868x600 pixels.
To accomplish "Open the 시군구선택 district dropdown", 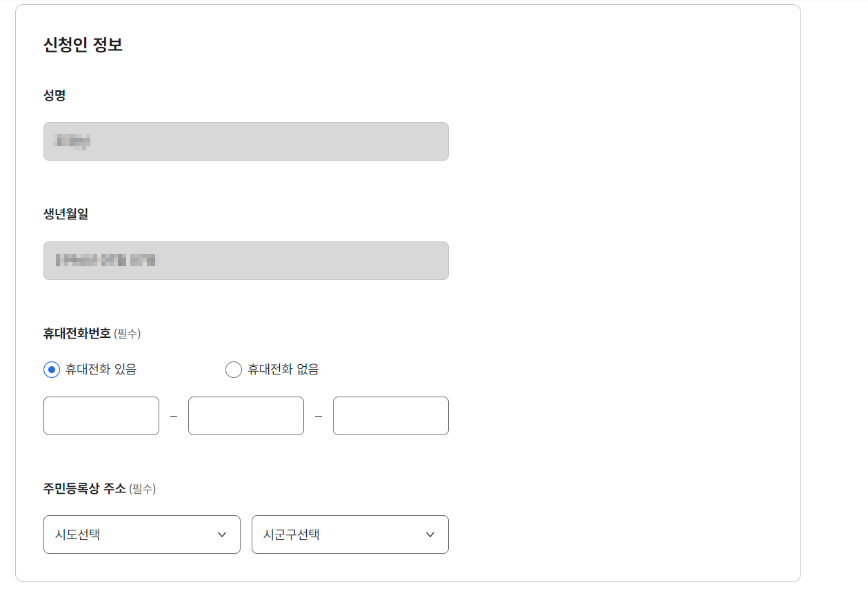I will pos(350,534).
